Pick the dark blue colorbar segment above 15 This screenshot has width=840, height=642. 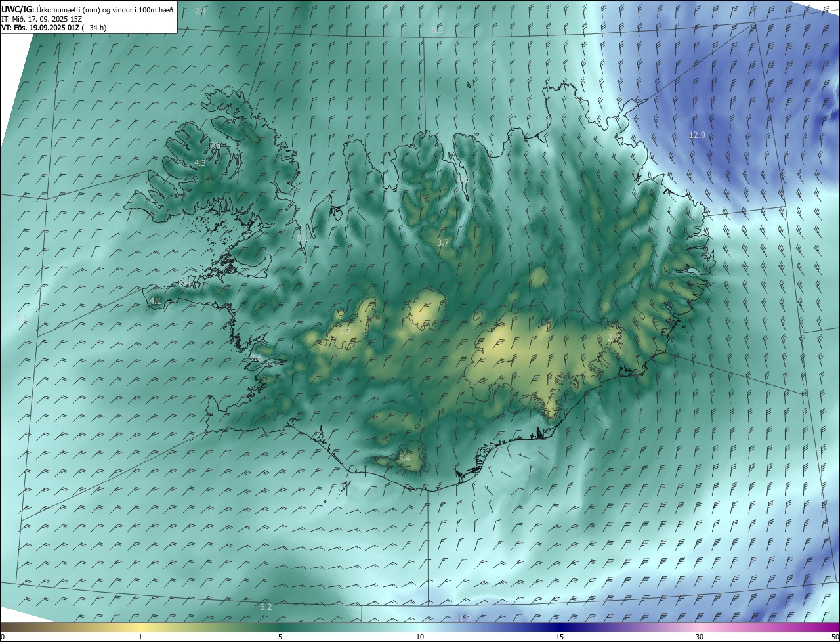560,628
